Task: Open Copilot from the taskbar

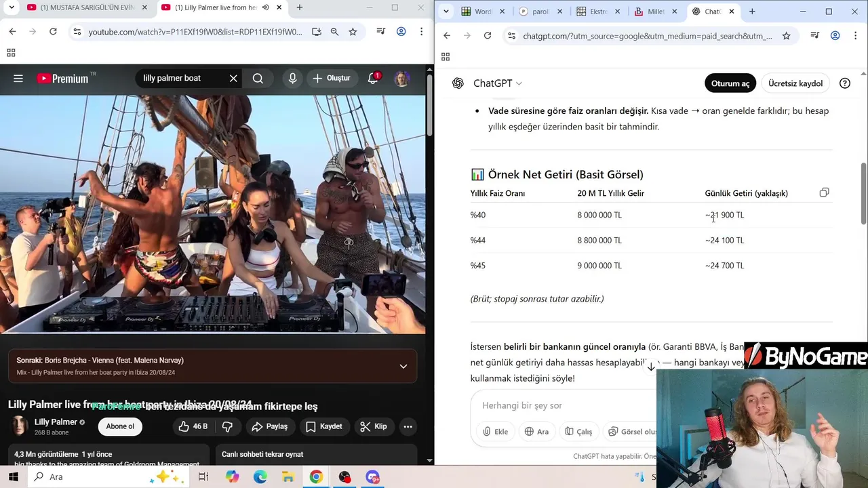Action: 233,477
